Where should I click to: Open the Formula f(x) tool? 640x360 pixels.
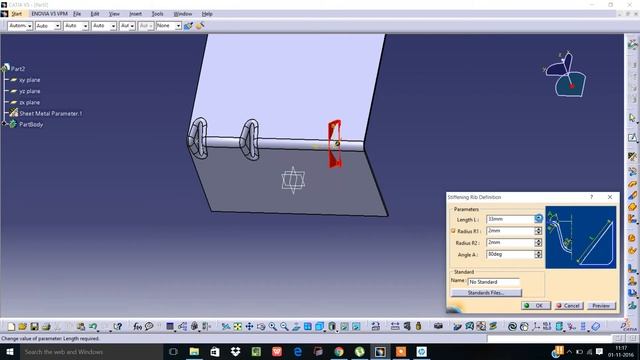point(138,327)
